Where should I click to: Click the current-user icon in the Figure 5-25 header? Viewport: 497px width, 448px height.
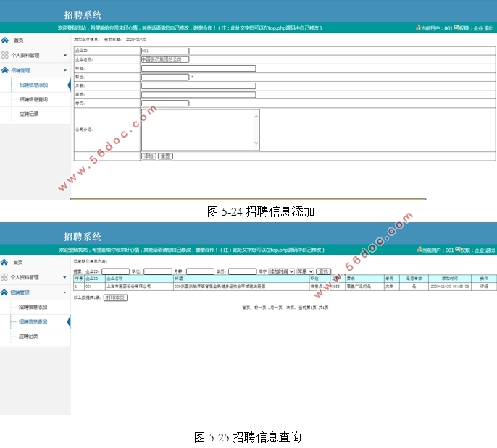coord(419,250)
